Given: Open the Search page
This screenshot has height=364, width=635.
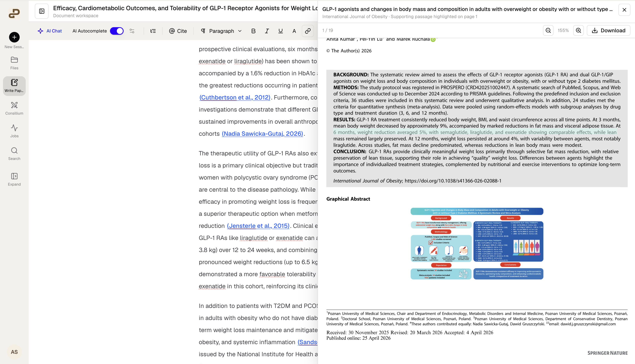Looking at the screenshot, I should click(14, 154).
